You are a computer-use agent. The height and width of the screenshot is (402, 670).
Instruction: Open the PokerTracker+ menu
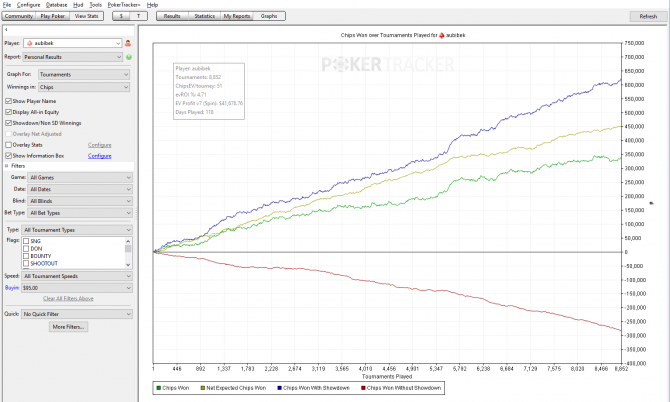(124, 5)
